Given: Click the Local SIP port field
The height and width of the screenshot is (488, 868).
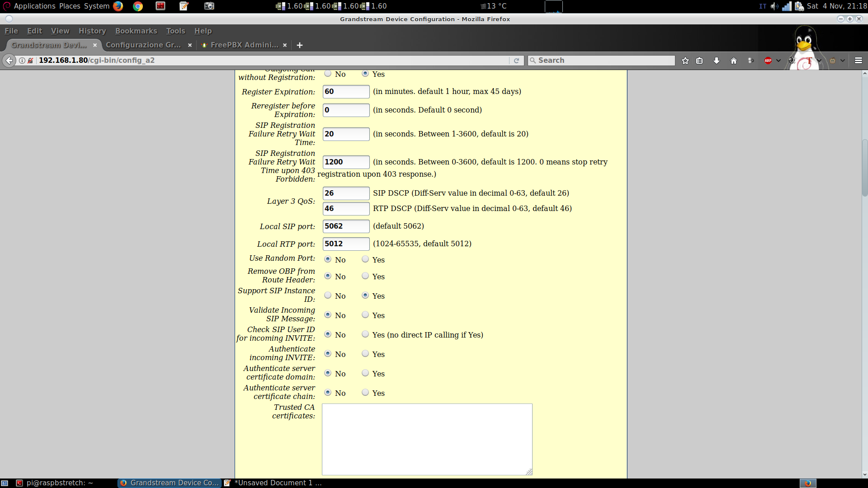Looking at the screenshot, I should pos(346,226).
